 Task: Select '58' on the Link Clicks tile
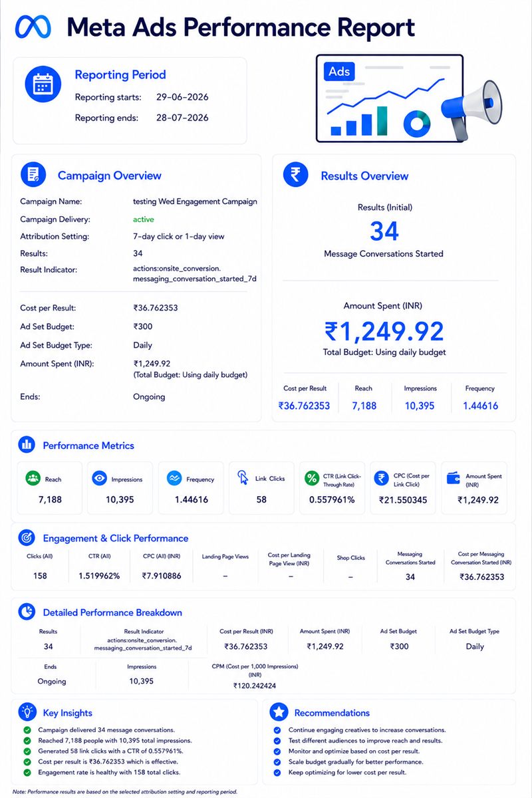(261, 499)
